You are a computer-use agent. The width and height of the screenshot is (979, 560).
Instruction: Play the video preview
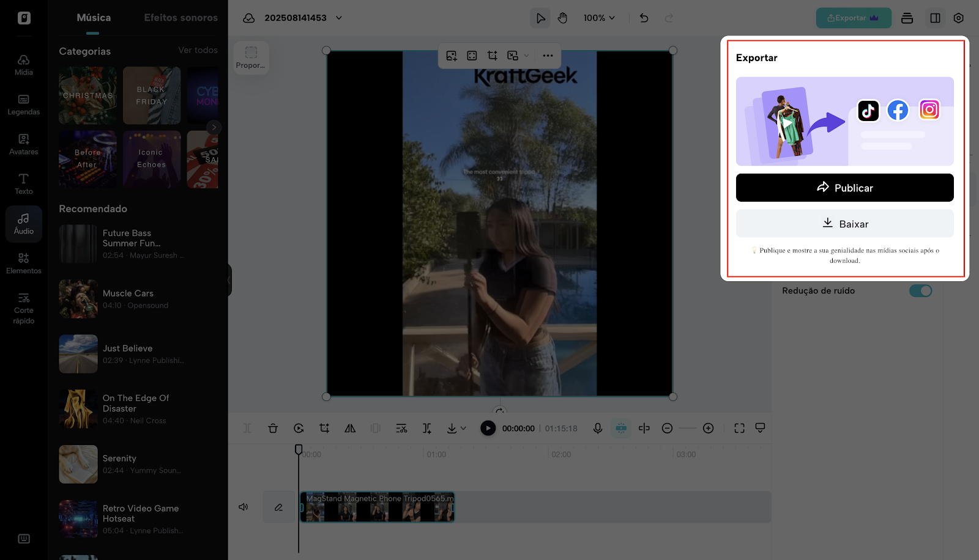pos(488,429)
